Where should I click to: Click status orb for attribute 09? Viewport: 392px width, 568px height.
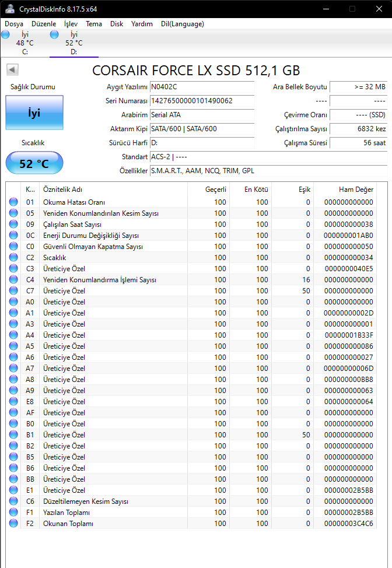point(13,225)
